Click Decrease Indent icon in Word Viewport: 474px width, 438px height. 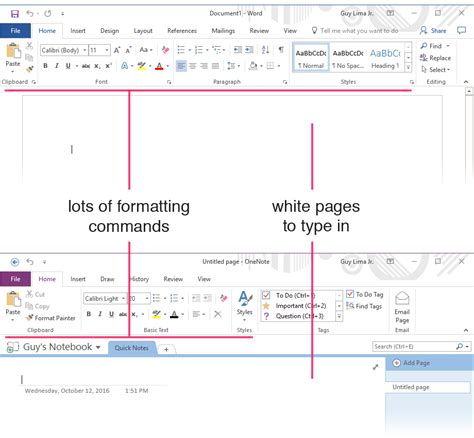(x=238, y=50)
